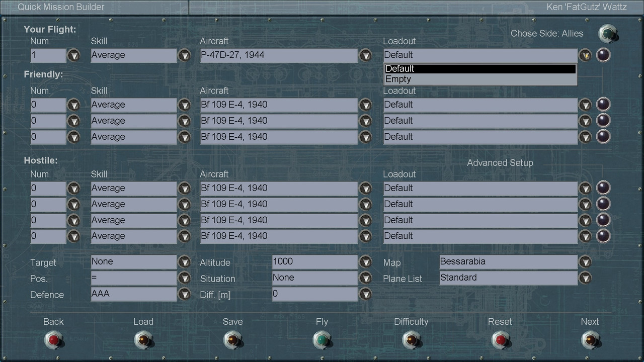Viewport: 644px width, 362px height.
Task: Open Your Flight Num dropdown arrow
Action: tap(74, 55)
